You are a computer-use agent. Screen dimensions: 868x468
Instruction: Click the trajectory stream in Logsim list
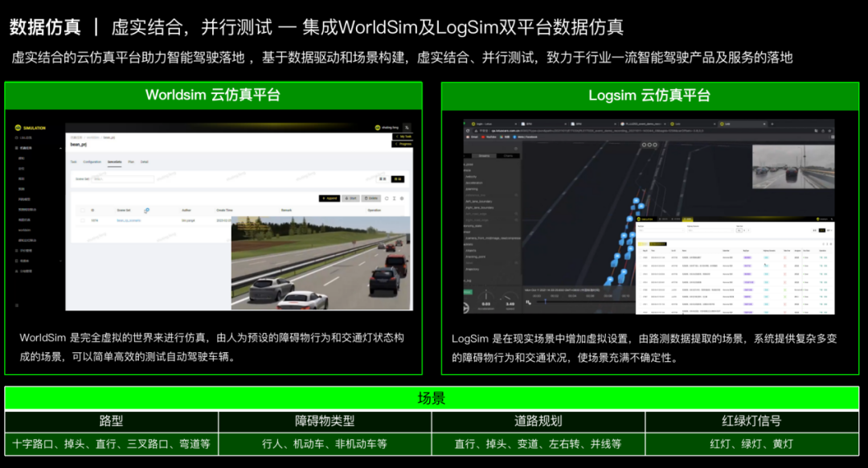point(473,269)
